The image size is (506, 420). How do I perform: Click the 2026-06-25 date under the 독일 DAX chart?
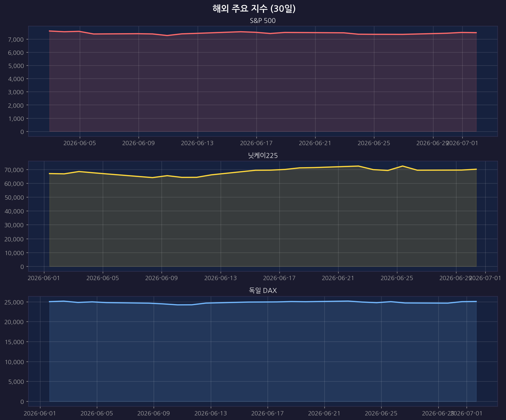pos(381,413)
